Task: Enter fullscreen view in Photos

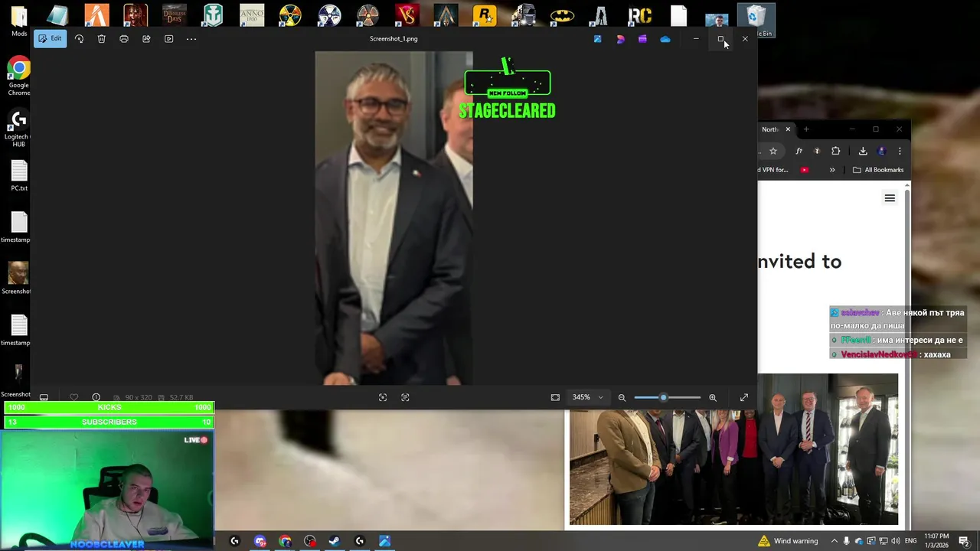Action: click(x=744, y=397)
